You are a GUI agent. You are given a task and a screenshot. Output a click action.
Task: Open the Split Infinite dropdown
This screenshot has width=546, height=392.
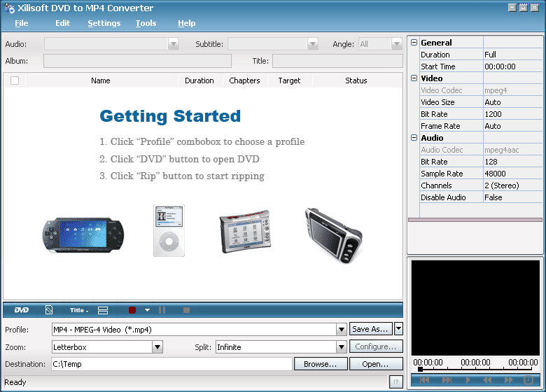tap(342, 347)
